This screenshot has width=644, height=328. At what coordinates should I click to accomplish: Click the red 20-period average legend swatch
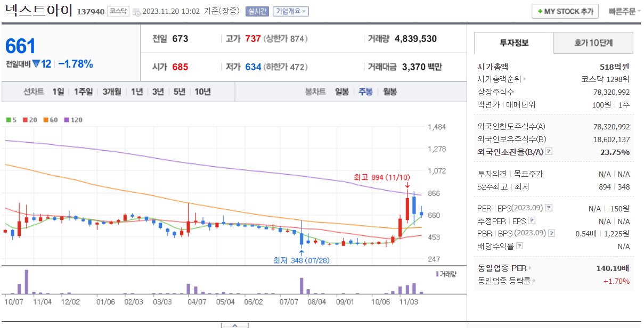click(x=25, y=120)
